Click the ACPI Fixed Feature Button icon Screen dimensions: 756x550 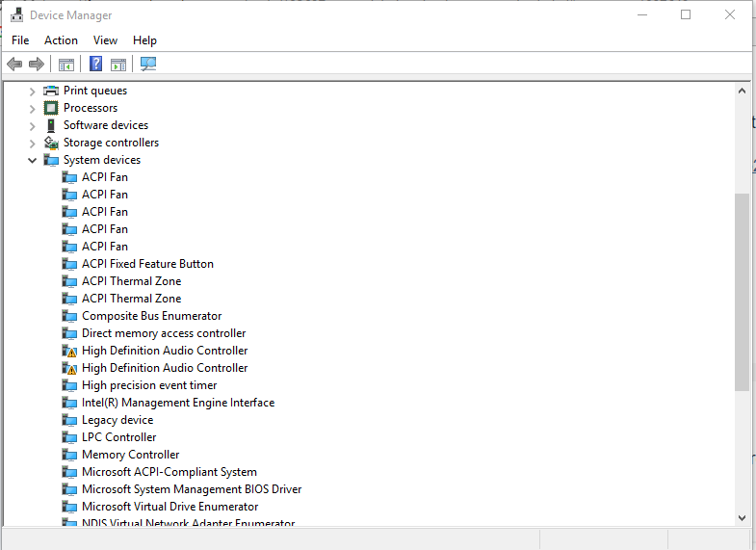(69, 264)
